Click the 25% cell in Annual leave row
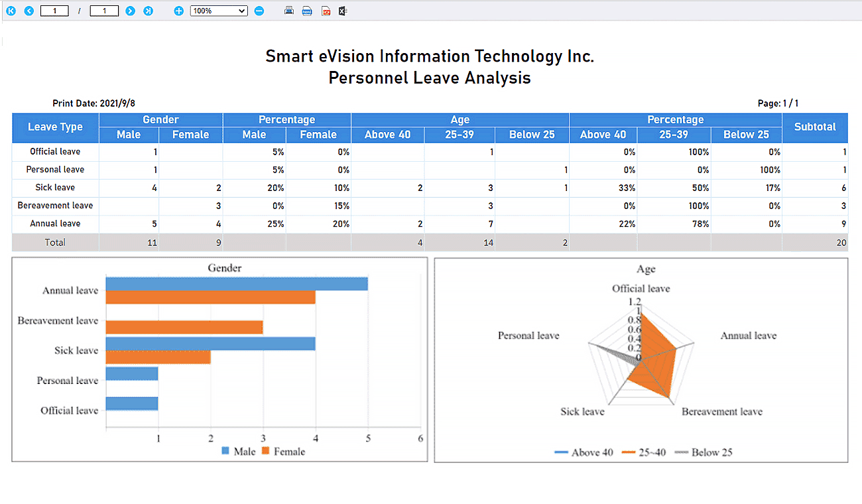862x504 pixels. [255, 224]
